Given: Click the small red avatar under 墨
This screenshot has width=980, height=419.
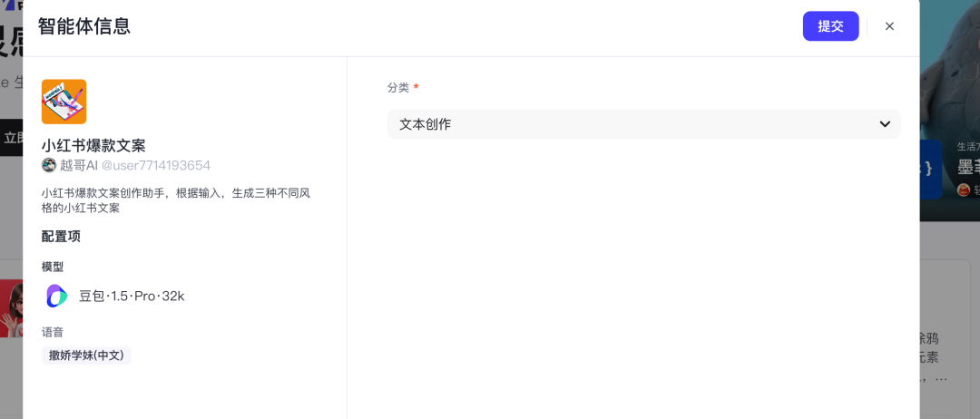Looking at the screenshot, I should 963,190.
